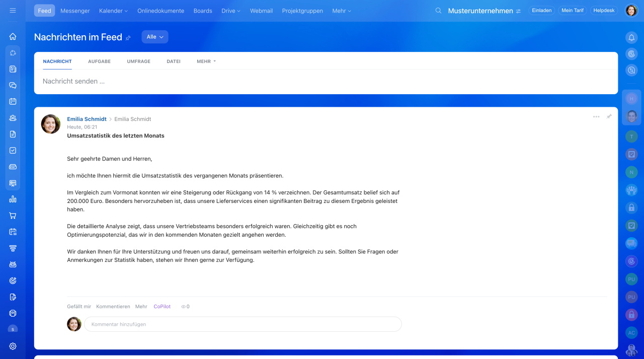Click Gefällt mir under the post
Viewport: 644px width, 359px height.
tap(79, 307)
